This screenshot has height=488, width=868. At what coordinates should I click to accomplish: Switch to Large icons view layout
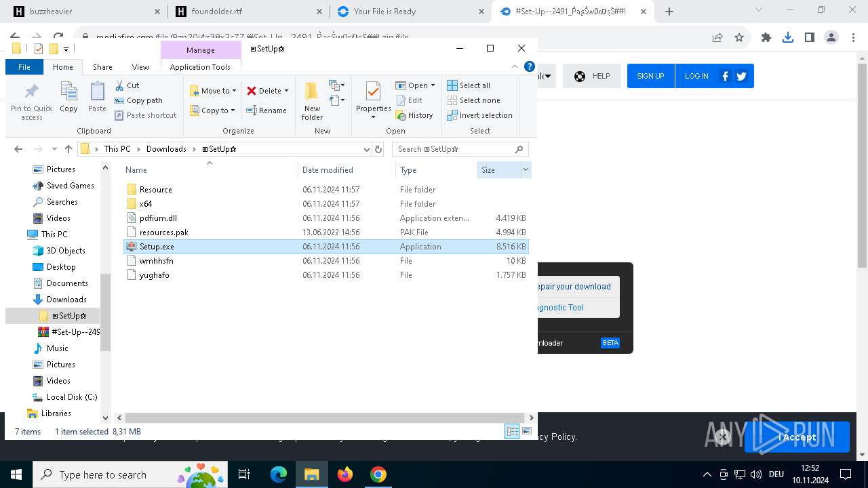526,431
